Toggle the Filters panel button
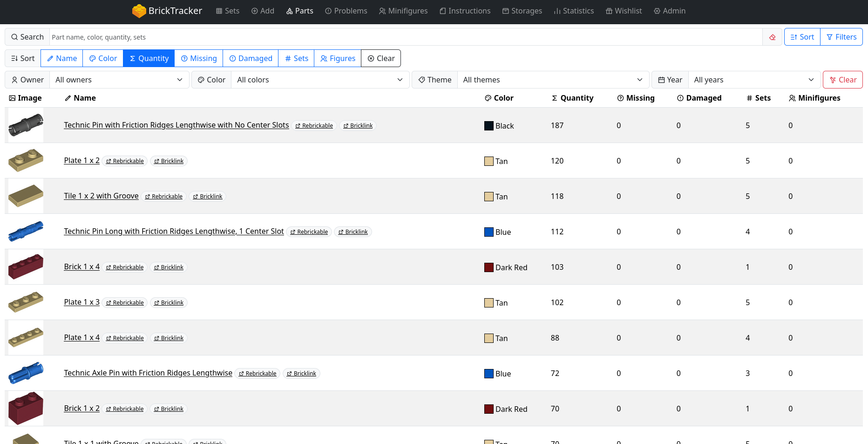The height and width of the screenshot is (444, 868). [x=841, y=37]
